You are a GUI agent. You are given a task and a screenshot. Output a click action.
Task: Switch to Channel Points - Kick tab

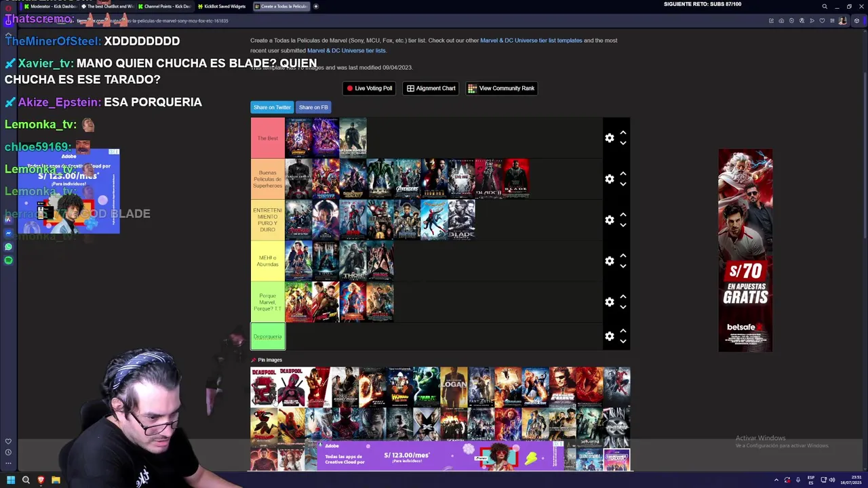(165, 6)
